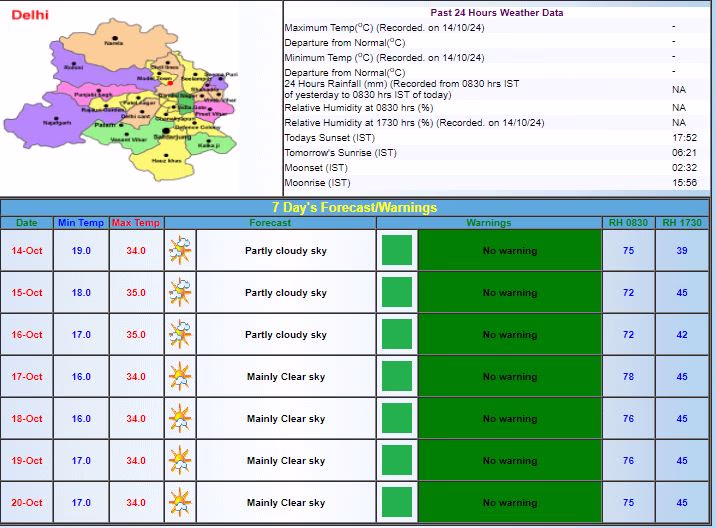This screenshot has height=528, width=716.
Task: Click the 20-Oct mainly clear sun icon
Action: tap(181, 502)
